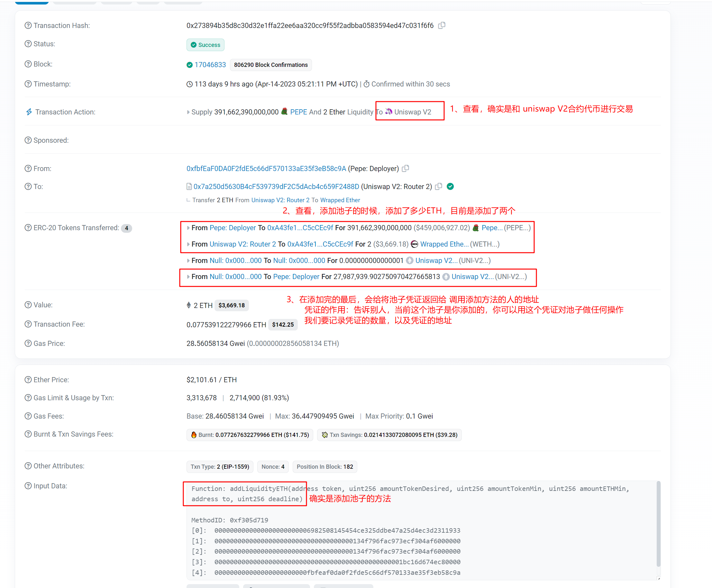Expand the Transaction Action Supply arrow

[188, 112]
